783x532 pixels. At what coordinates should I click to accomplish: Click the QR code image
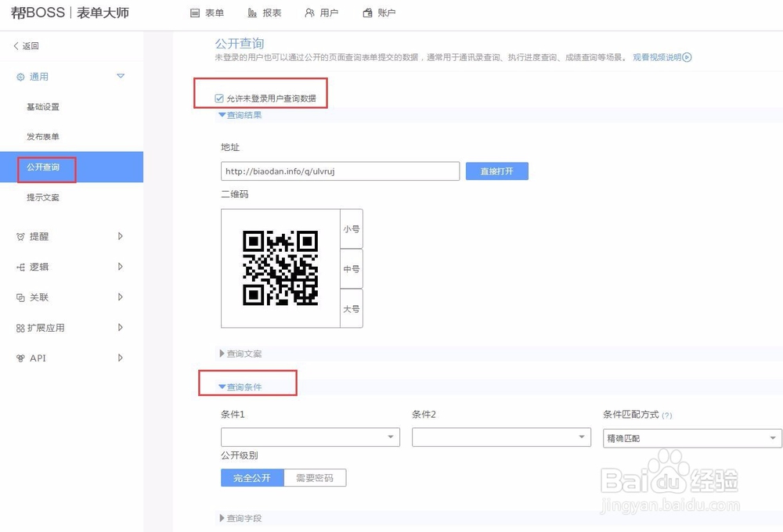click(x=280, y=268)
